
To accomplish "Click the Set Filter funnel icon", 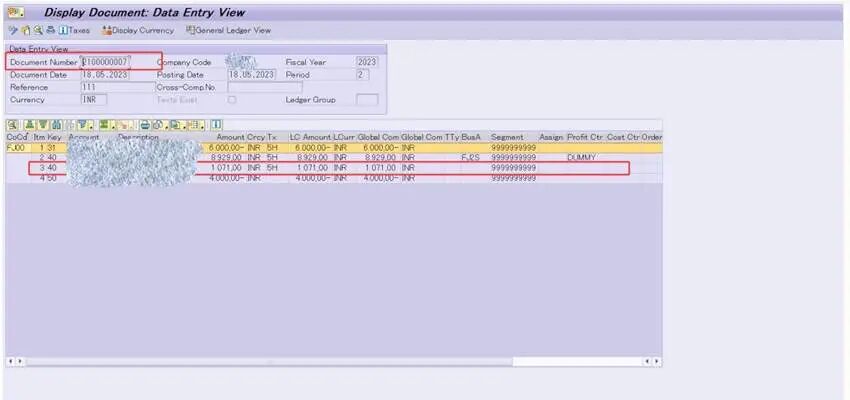I will 82,125.
